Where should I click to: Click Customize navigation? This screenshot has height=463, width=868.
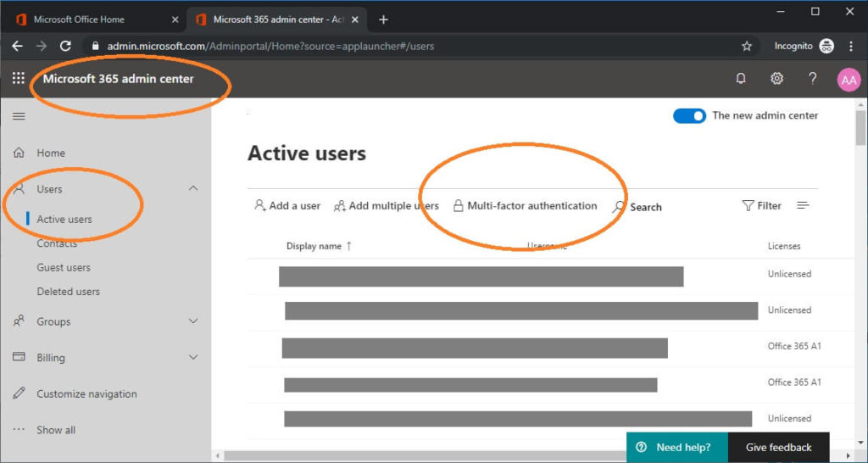86,393
